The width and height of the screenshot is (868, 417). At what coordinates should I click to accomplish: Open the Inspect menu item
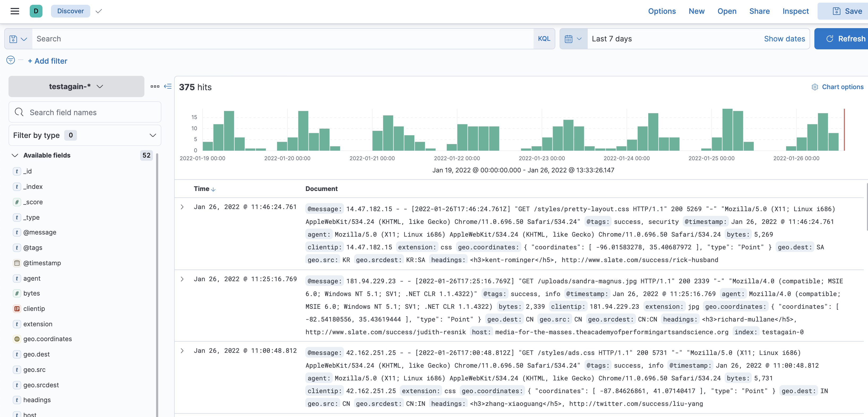tap(795, 11)
